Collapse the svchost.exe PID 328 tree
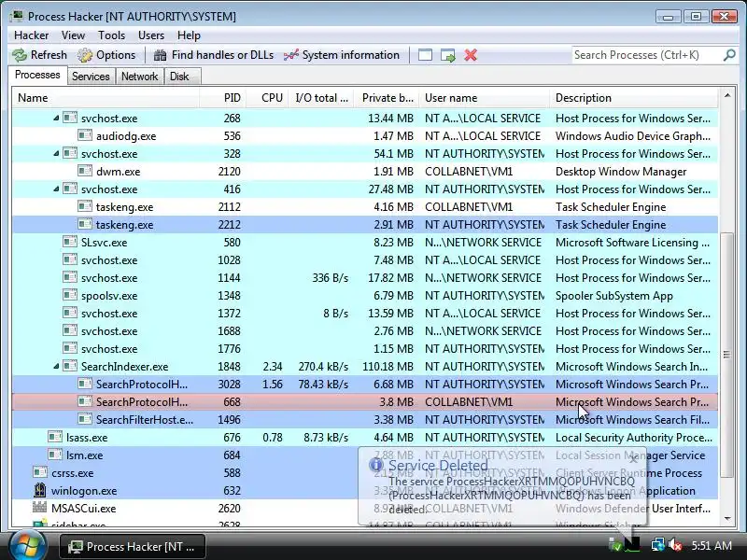This screenshot has width=747, height=560. click(56, 153)
